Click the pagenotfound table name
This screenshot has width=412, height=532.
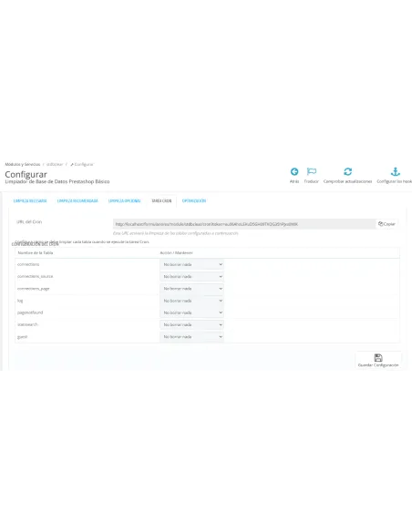coord(30,312)
